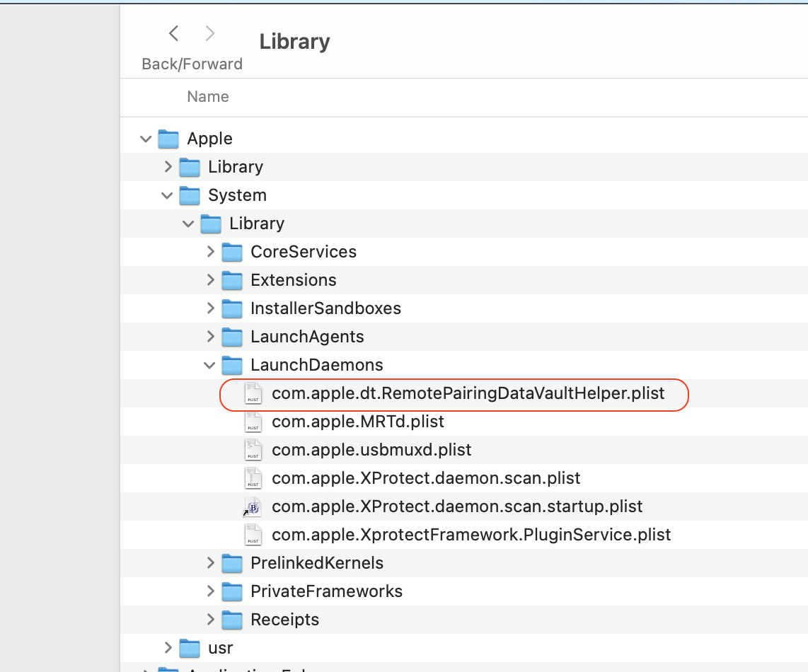Expand the LaunchAgents folder

210,337
